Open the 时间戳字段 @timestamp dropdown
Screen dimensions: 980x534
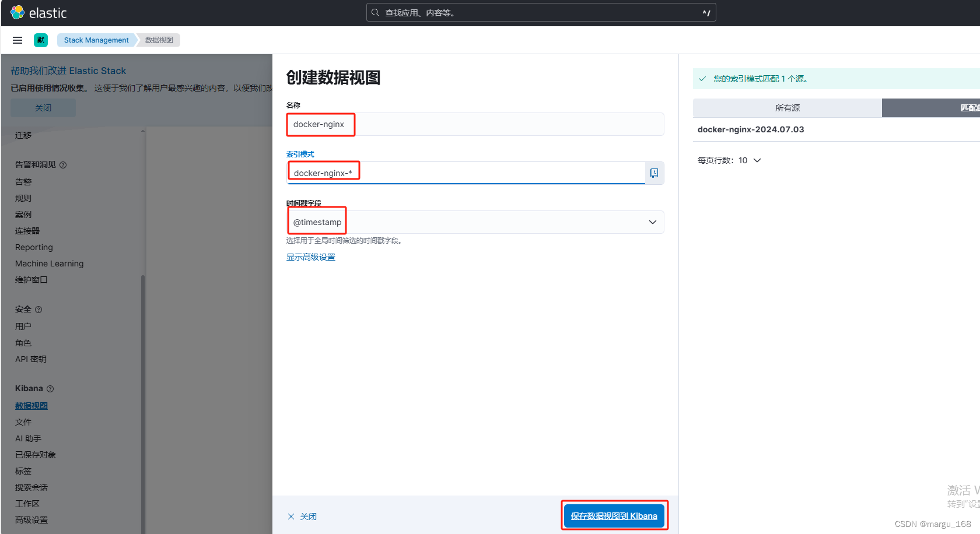point(475,222)
